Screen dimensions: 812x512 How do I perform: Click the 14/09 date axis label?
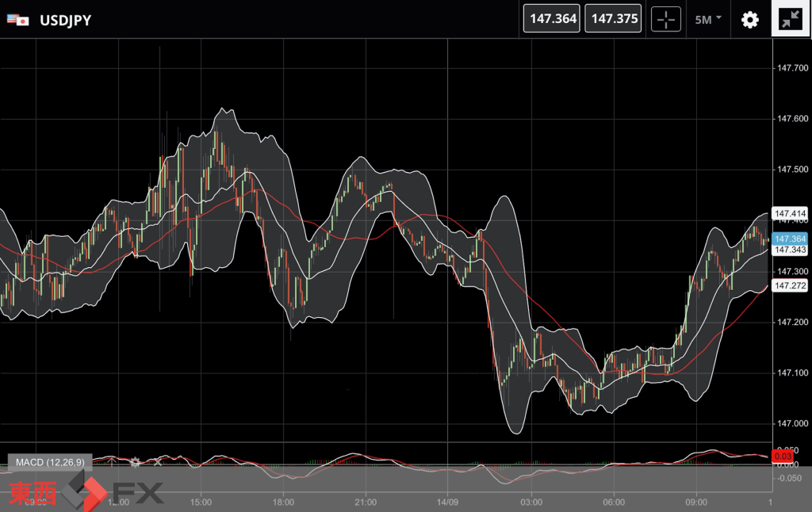click(x=447, y=502)
